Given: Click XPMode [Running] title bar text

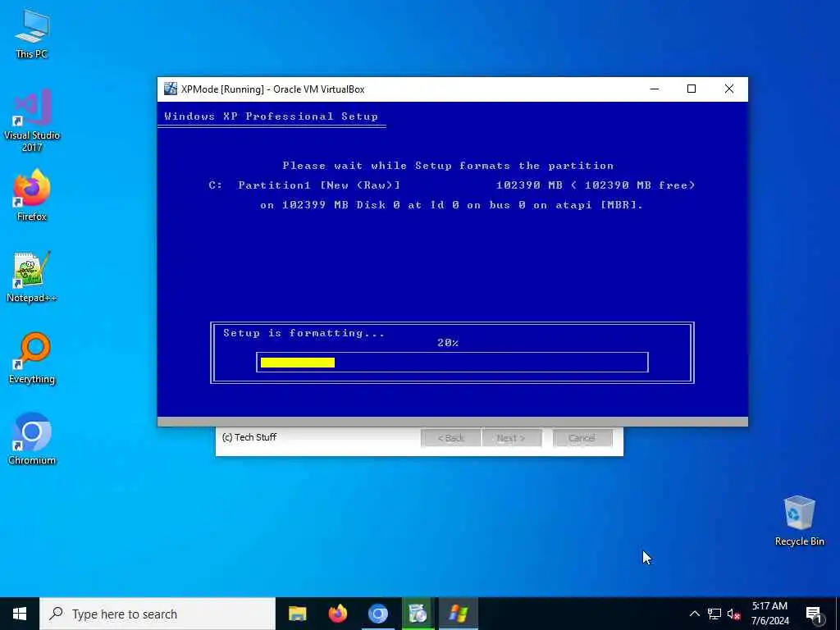Looking at the screenshot, I should (272, 89).
